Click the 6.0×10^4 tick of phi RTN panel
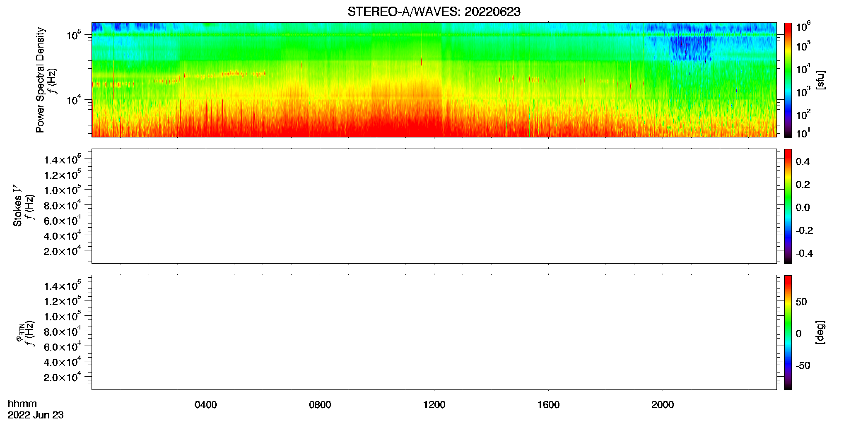 [x=62, y=346]
